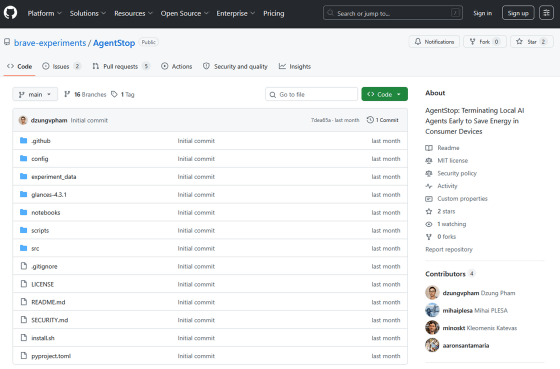
Task: Click the Go to file field
Action: 311,94
